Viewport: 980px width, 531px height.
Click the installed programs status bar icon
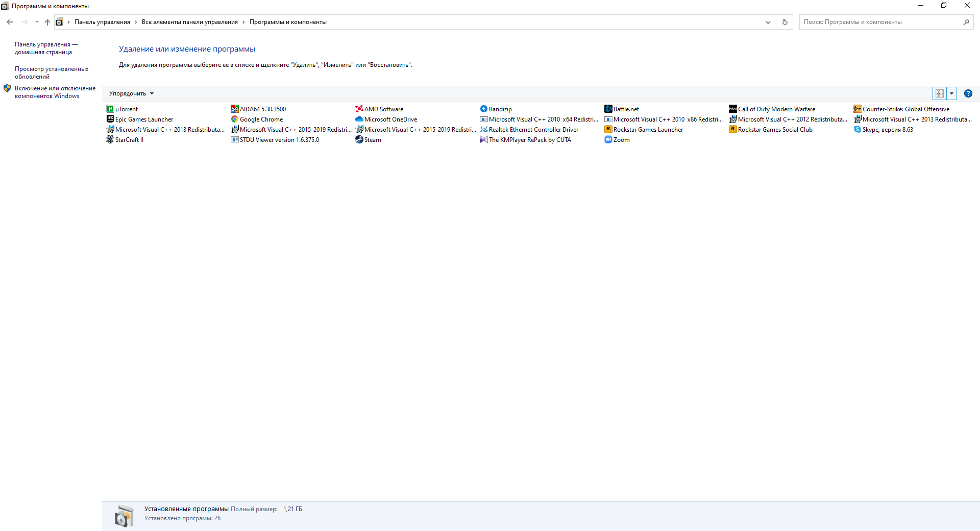pyautogui.click(x=124, y=516)
